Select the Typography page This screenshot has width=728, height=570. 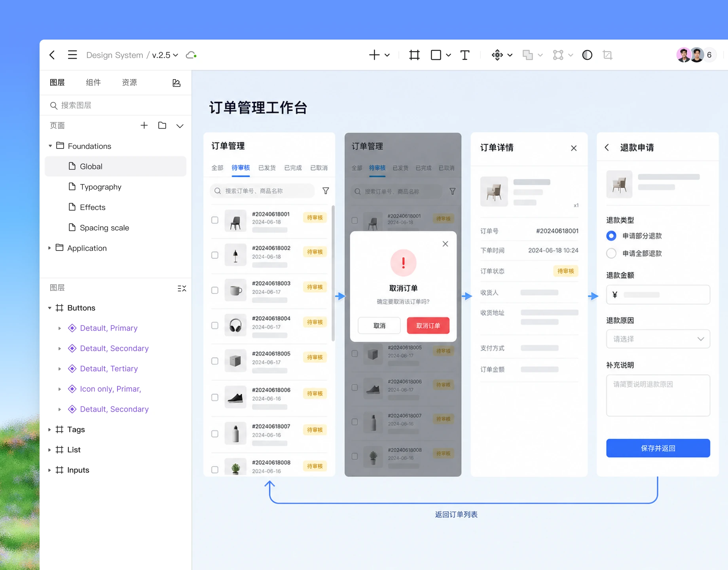[x=116, y=187]
